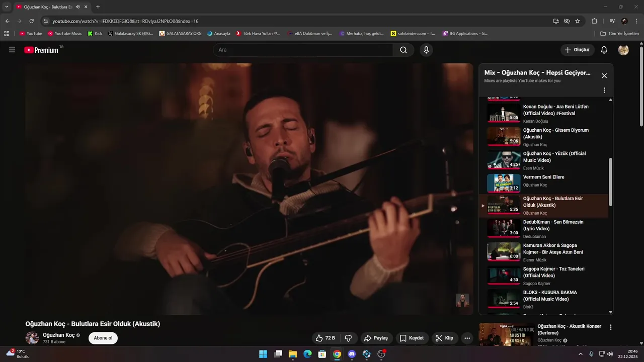Open tab search dropdown arrow
The height and width of the screenshot is (362, 644).
click(7, 7)
